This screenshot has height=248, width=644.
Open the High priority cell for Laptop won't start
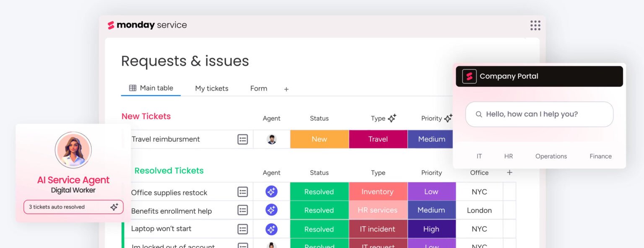pyautogui.click(x=431, y=229)
